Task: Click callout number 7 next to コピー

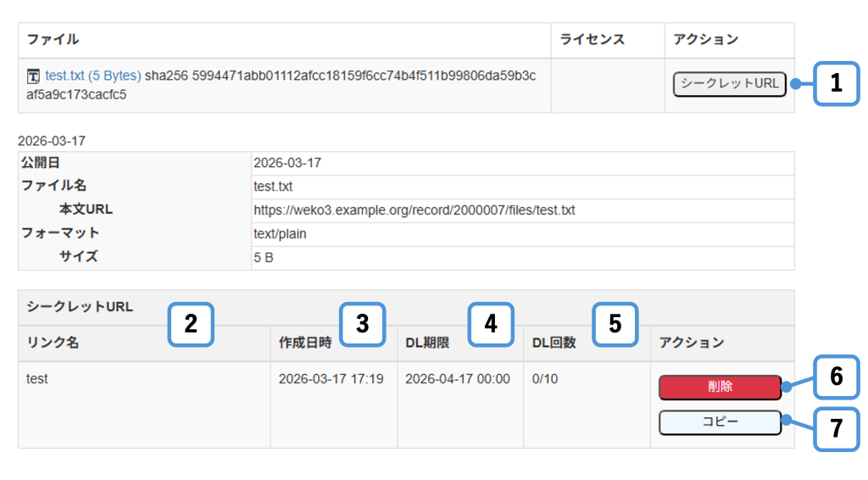Action: click(x=836, y=428)
